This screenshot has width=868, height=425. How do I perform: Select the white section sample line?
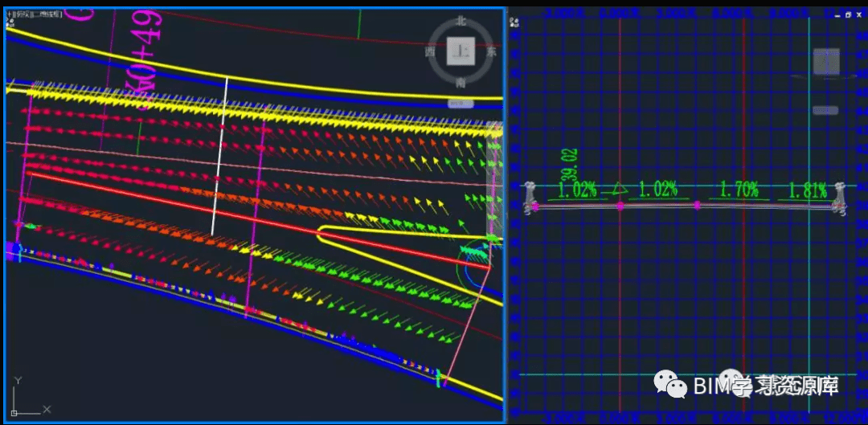coord(219,156)
